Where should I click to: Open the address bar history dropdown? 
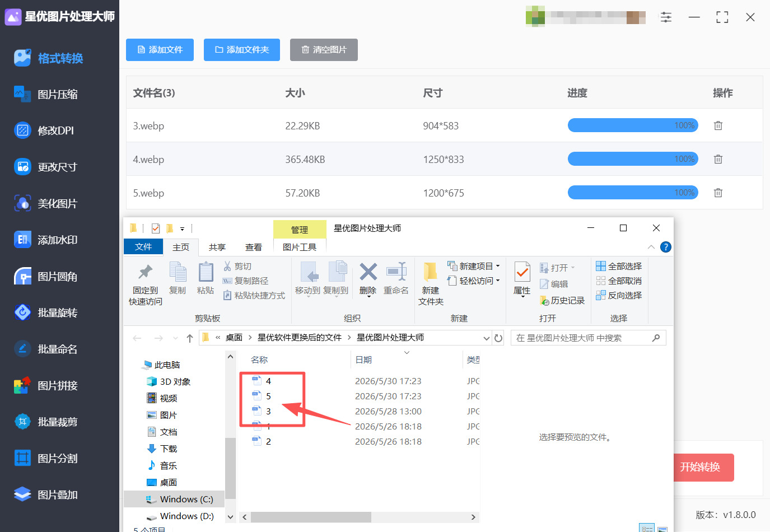[486, 338]
